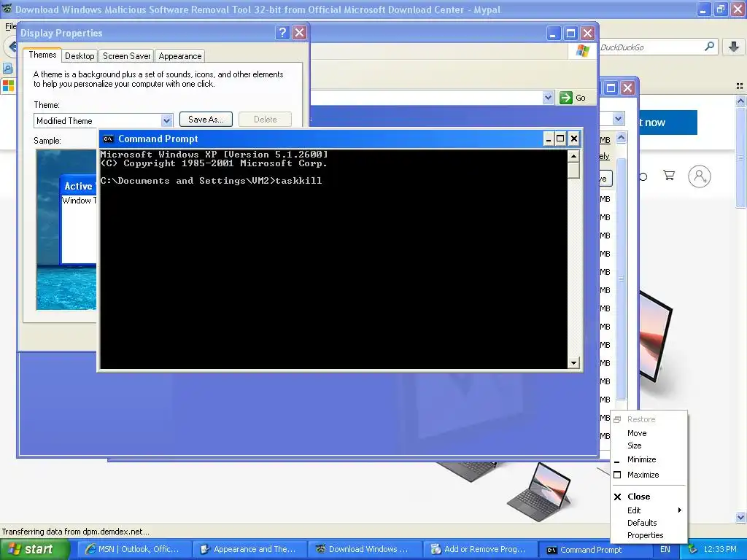
Task: Choose Size from the context menu
Action: click(635, 446)
